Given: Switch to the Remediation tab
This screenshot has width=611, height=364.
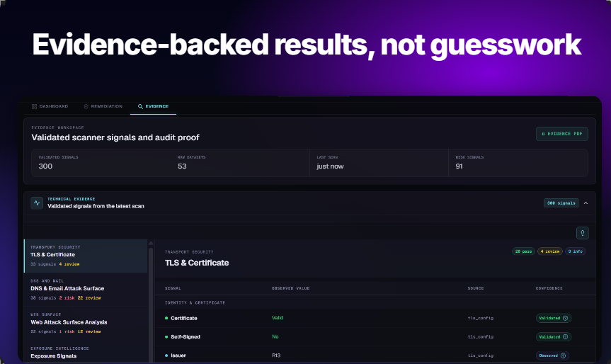Looking at the screenshot, I should 103,106.
